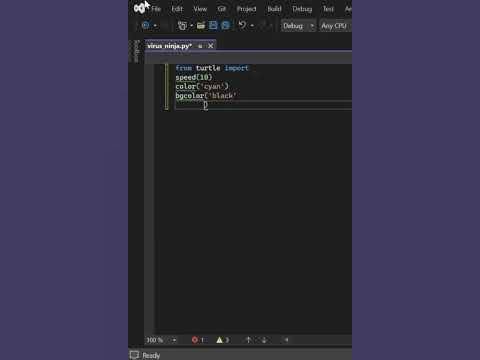The width and height of the screenshot is (480, 360).
Task: Open the Debug configuration dropdown
Action: click(x=298, y=26)
